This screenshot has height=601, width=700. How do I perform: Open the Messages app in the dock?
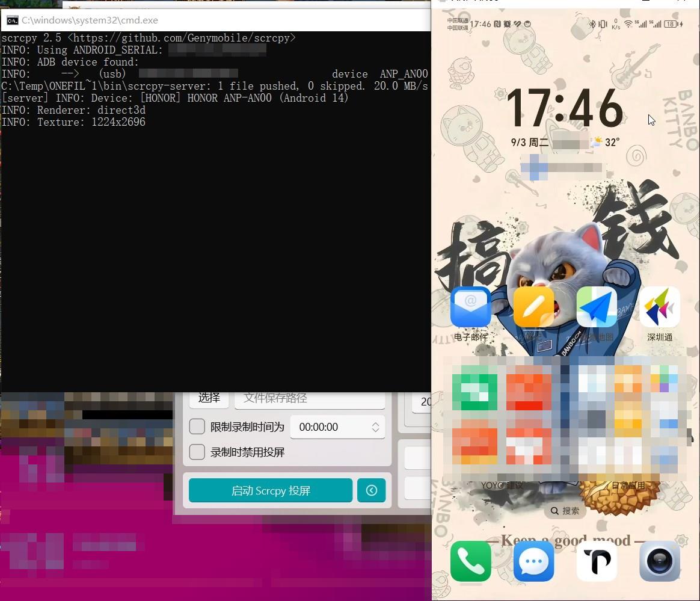(x=533, y=561)
